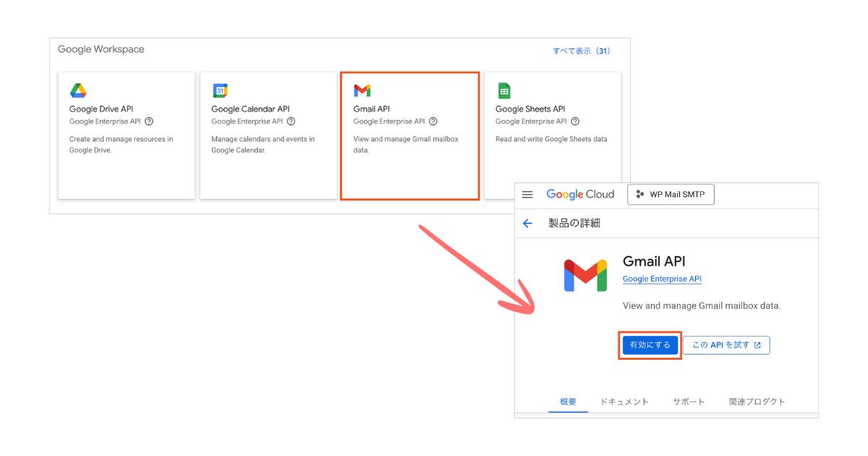Click the help icon on Google Drive API card
The image size is (868, 456).
pyautogui.click(x=149, y=122)
